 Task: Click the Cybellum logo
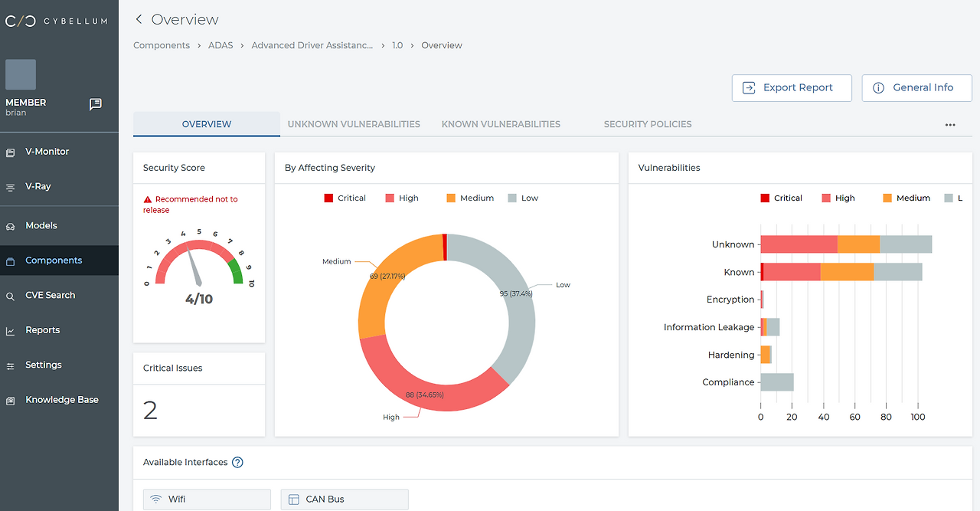point(56,21)
